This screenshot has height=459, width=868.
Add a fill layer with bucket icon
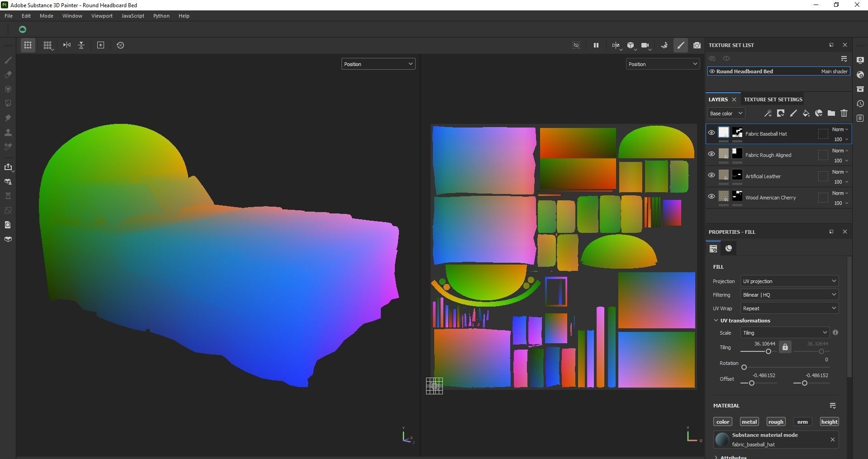point(806,114)
